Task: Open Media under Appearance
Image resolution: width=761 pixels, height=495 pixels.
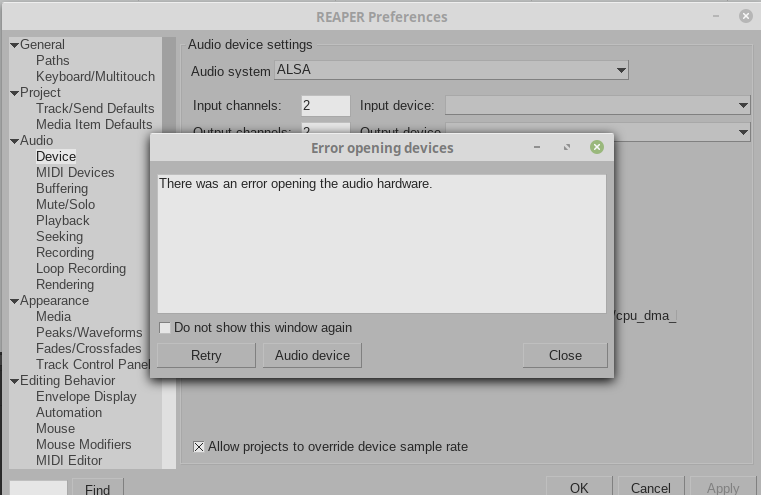Action: (x=53, y=317)
